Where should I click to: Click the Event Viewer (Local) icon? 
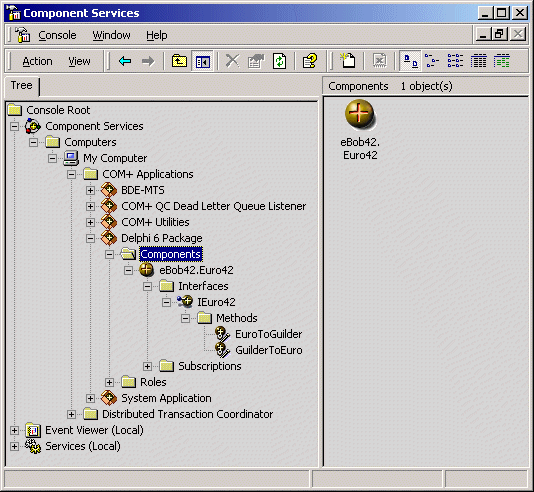point(33,430)
